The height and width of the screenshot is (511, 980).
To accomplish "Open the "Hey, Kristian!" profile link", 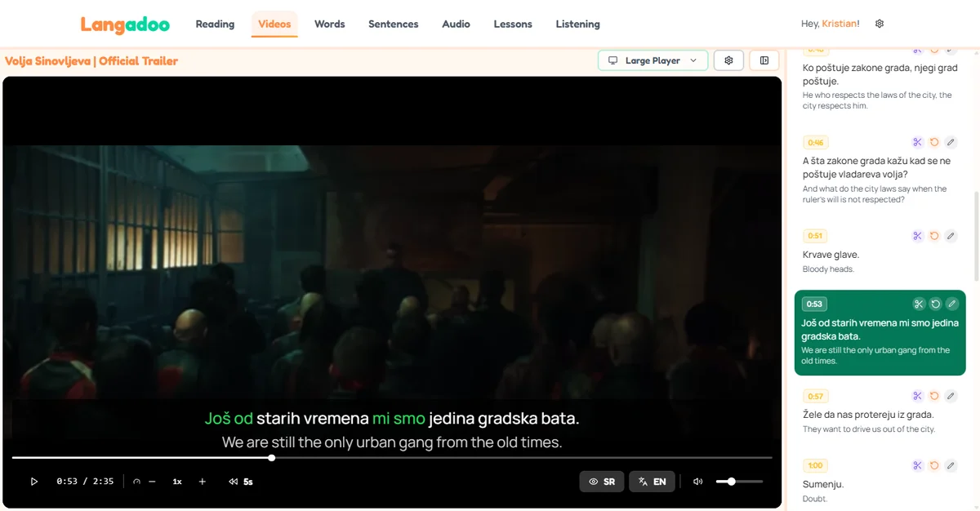I will pyautogui.click(x=830, y=24).
